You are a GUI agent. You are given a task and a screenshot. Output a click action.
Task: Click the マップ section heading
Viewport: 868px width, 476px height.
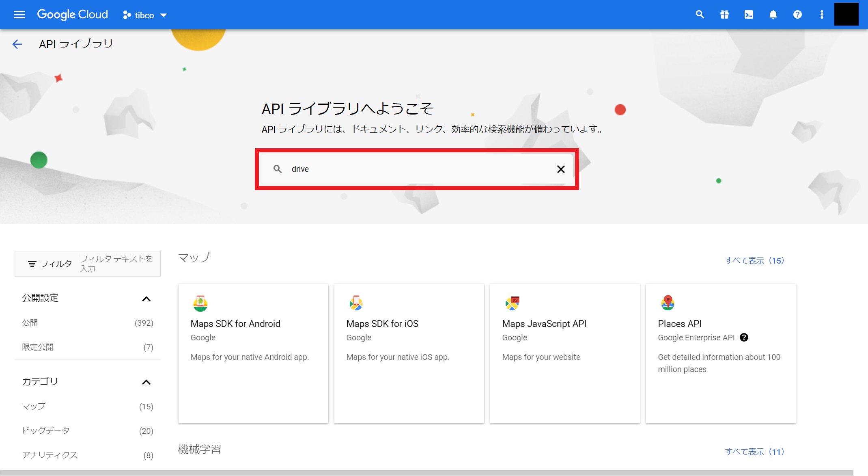pyautogui.click(x=194, y=258)
